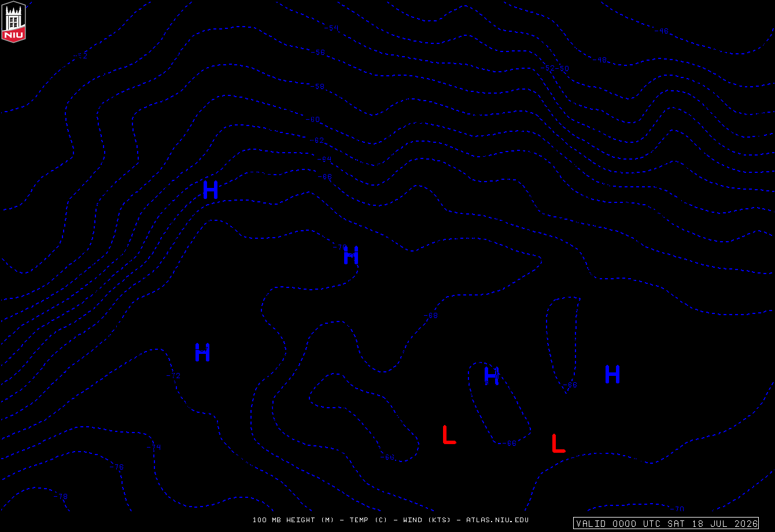The width and height of the screenshot is (775, 532).
Task: Click the VALID 0000 UTC date box
Action: pos(666,523)
